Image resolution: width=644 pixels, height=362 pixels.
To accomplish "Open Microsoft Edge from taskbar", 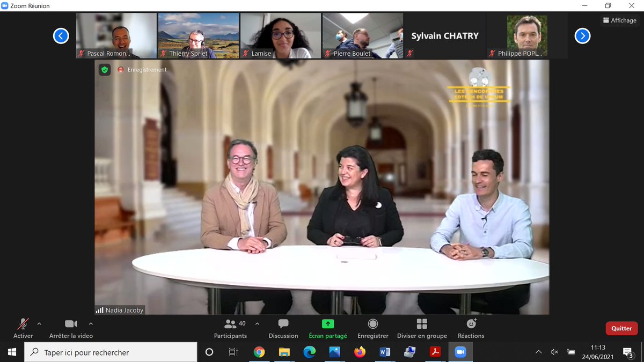I will 310,352.
